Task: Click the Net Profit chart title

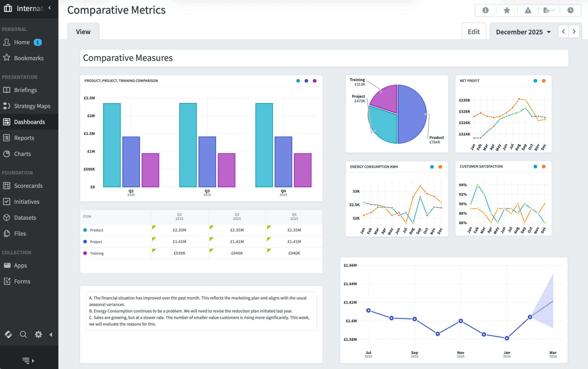Action: 469,81
